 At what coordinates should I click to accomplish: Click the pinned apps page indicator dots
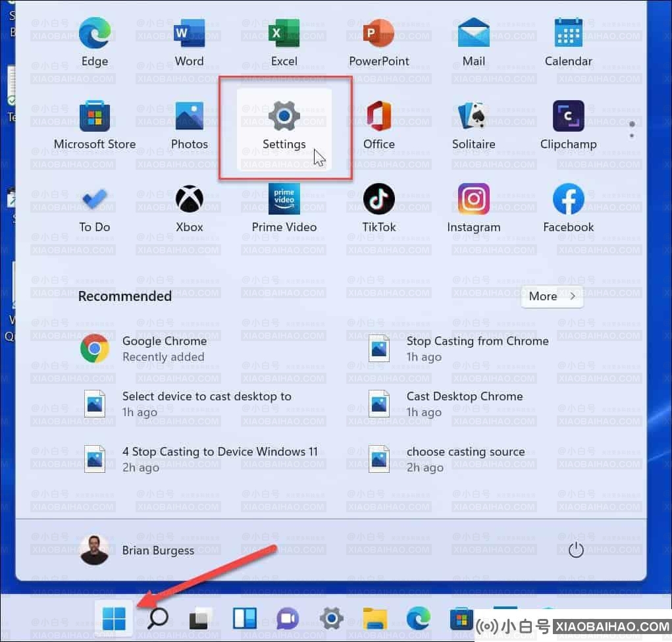pos(632,130)
